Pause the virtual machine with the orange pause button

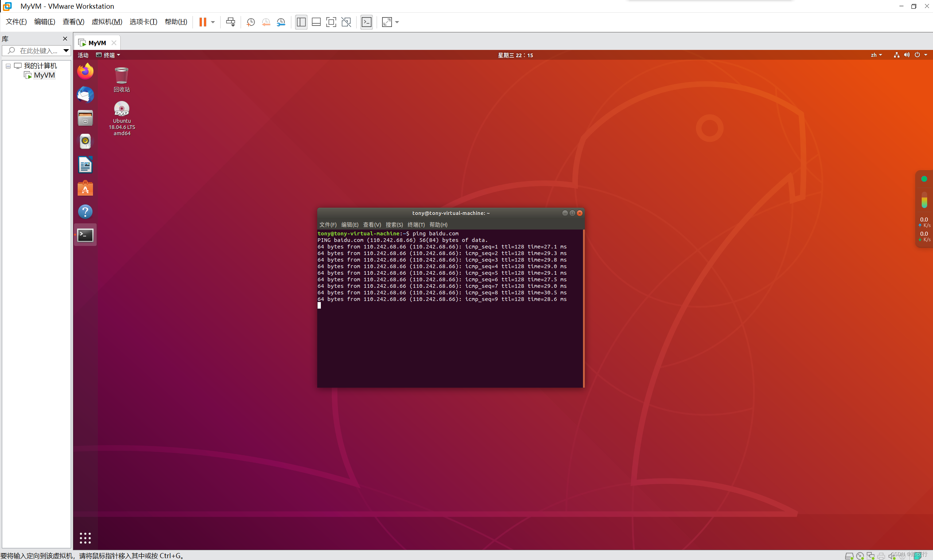(203, 22)
